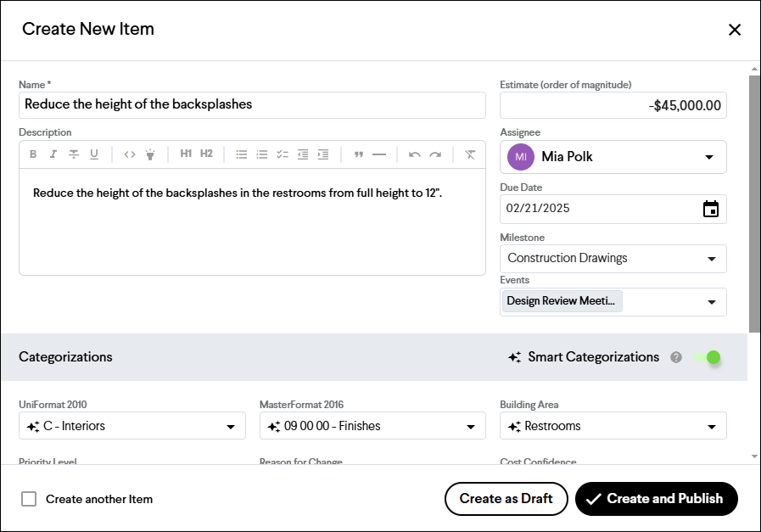Click Create and Publish

656,499
